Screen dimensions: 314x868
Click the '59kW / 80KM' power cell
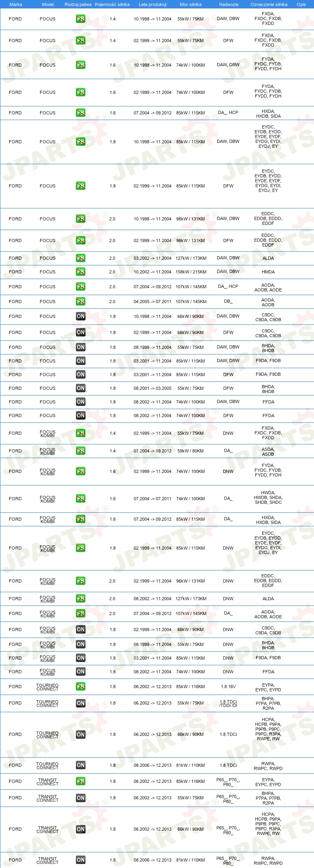pyautogui.click(x=191, y=451)
